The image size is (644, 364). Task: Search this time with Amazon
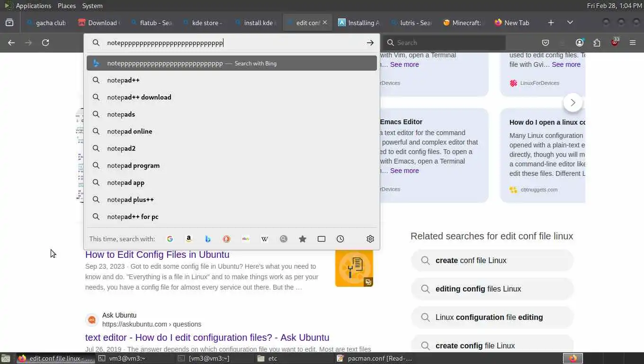189,239
